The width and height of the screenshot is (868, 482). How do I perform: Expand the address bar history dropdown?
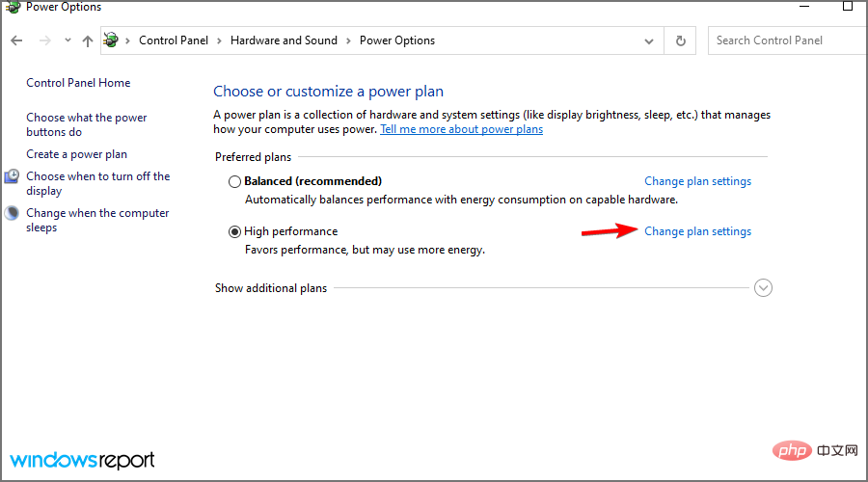tap(649, 40)
